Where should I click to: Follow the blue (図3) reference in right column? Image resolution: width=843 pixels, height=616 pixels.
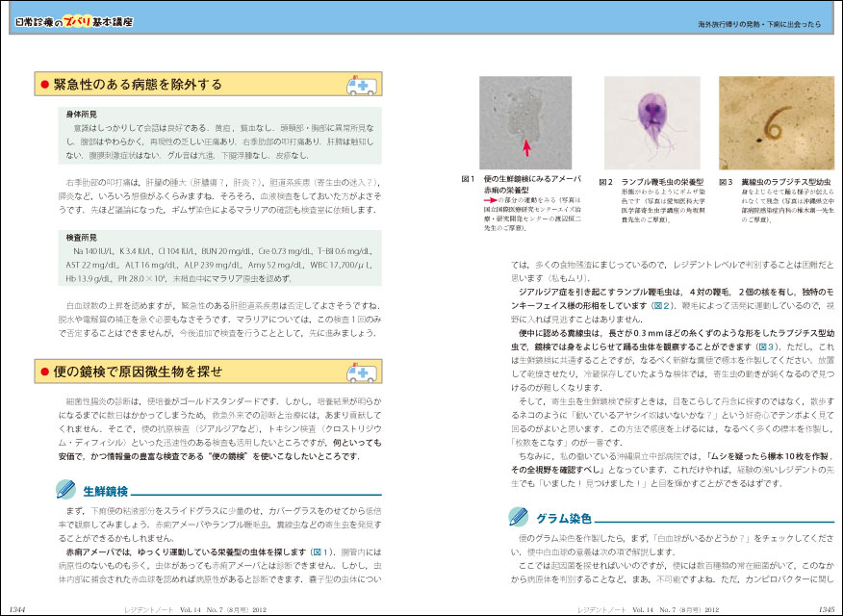[765, 345]
